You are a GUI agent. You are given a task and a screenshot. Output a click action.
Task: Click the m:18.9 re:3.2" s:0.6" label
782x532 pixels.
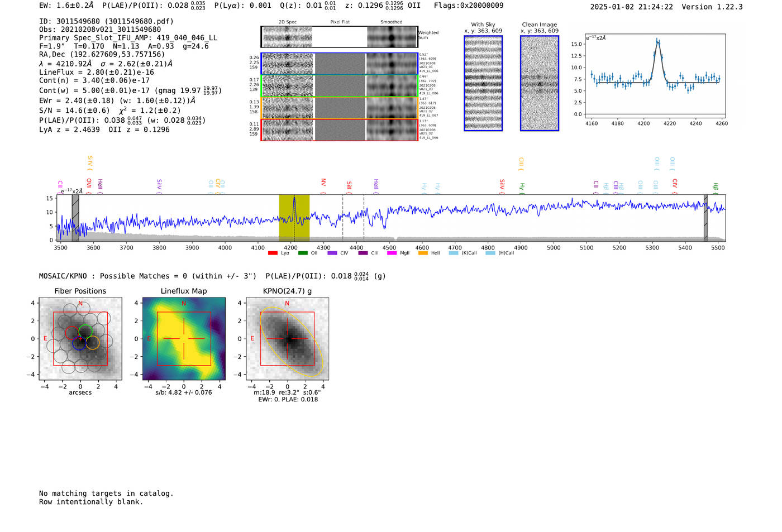[x=287, y=392]
